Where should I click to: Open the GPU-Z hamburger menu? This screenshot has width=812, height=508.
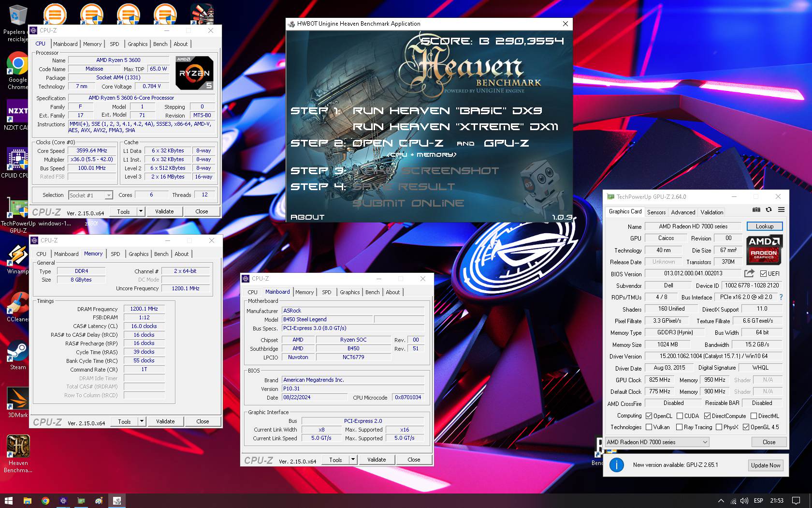(781, 209)
